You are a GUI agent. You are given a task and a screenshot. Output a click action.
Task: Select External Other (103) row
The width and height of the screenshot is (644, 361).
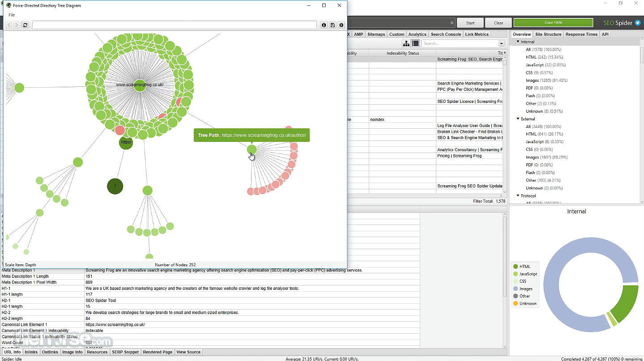click(x=543, y=180)
